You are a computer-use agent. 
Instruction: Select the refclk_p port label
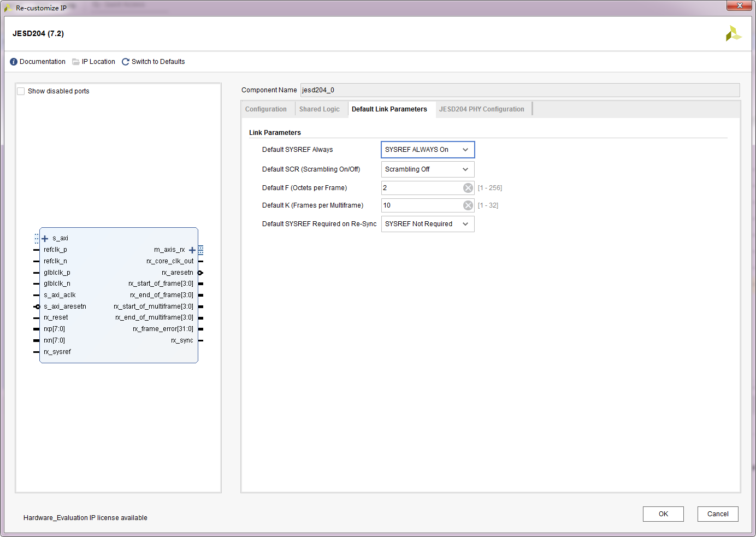55,250
